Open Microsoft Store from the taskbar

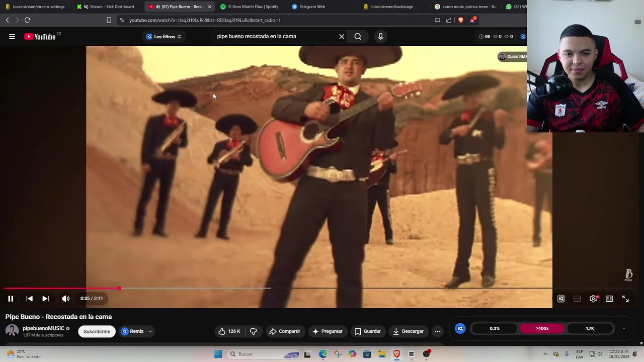click(x=367, y=354)
